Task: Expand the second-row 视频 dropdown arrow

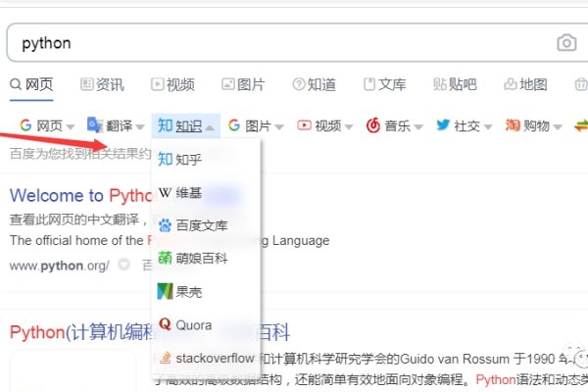Action: pyautogui.click(x=349, y=127)
